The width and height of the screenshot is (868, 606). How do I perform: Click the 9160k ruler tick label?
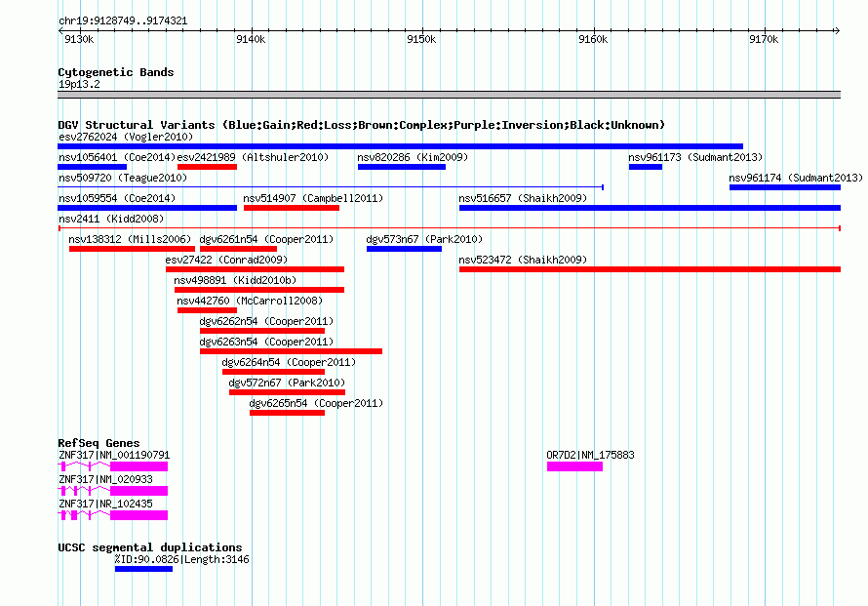tap(593, 39)
